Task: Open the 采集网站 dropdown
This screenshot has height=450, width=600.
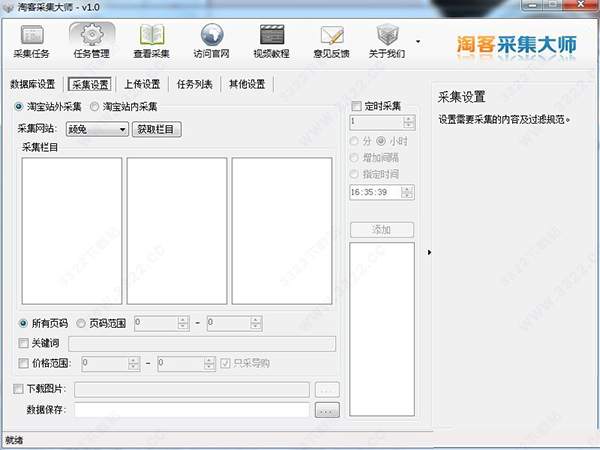Action: tap(97, 129)
